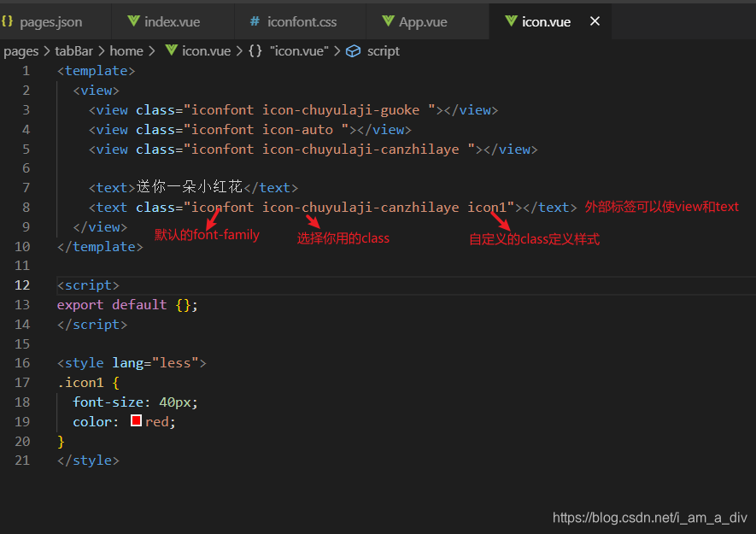Viewport: 756px width, 534px height.
Task: Switch to the iconfont.css tab
Action: point(300,21)
